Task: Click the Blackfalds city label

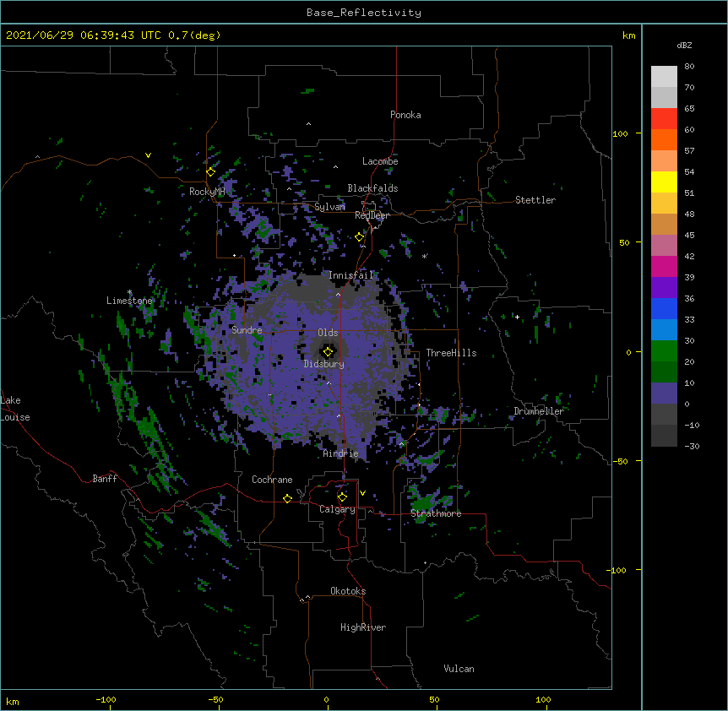Action: (x=372, y=188)
